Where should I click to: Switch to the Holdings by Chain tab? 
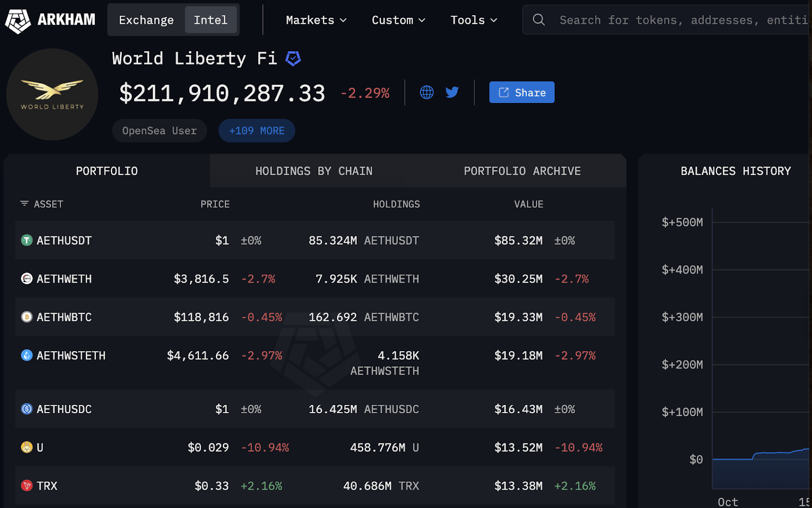tap(314, 171)
